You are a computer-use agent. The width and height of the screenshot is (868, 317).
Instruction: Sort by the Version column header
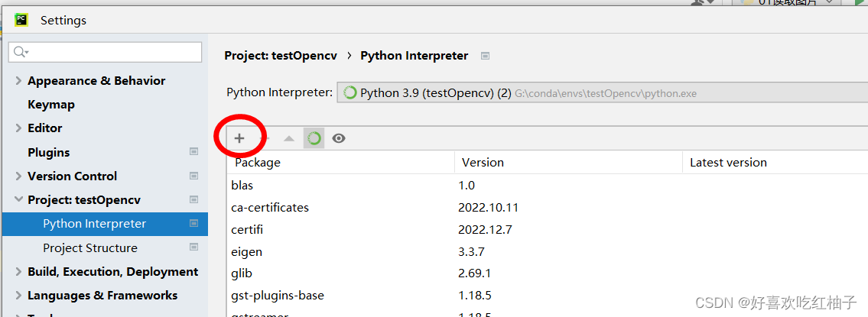coord(568,163)
